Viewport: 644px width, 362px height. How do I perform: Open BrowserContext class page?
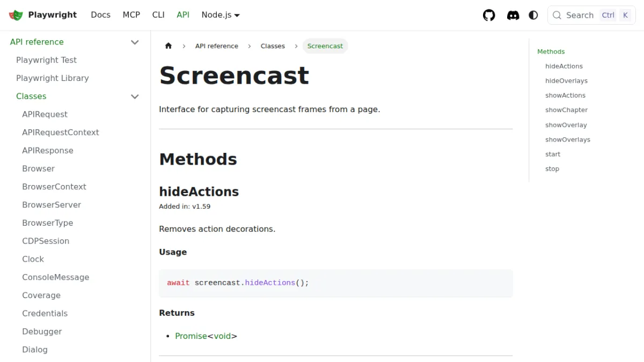click(x=54, y=187)
